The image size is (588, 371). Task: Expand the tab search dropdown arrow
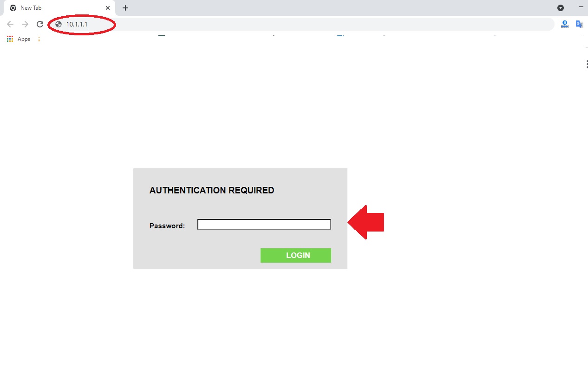click(x=561, y=8)
